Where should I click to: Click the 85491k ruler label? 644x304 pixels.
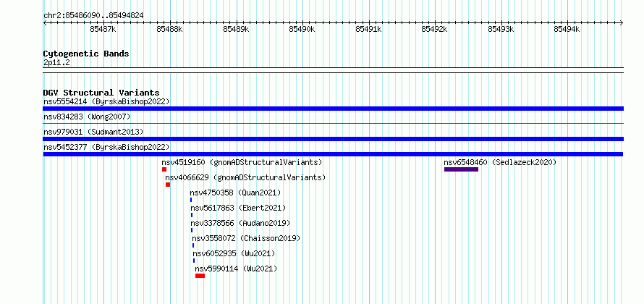pos(368,29)
